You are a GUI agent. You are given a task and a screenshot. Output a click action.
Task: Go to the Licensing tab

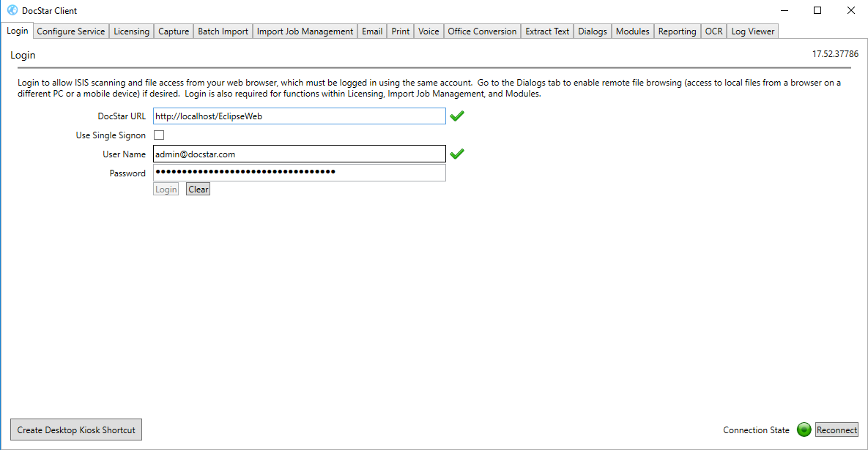click(x=131, y=31)
